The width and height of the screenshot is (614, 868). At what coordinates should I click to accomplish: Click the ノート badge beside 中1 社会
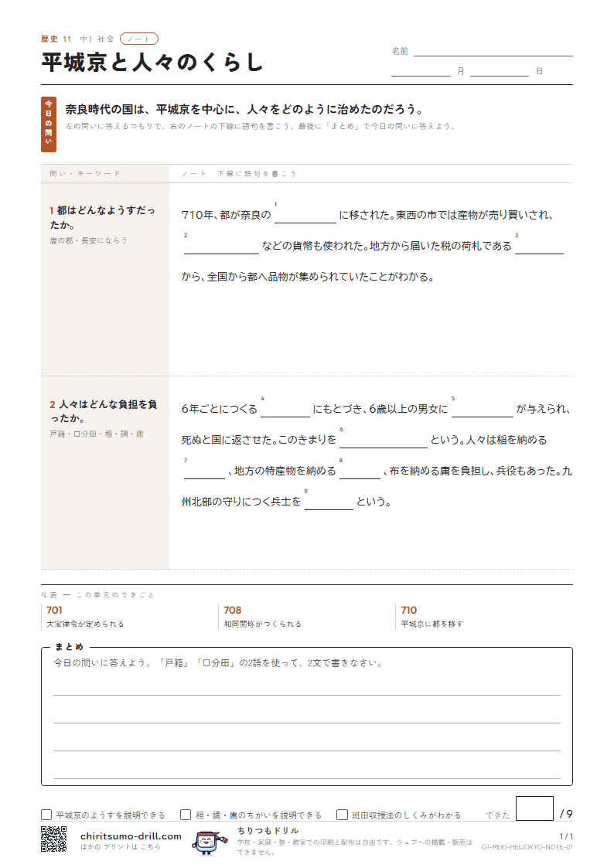[x=139, y=39]
